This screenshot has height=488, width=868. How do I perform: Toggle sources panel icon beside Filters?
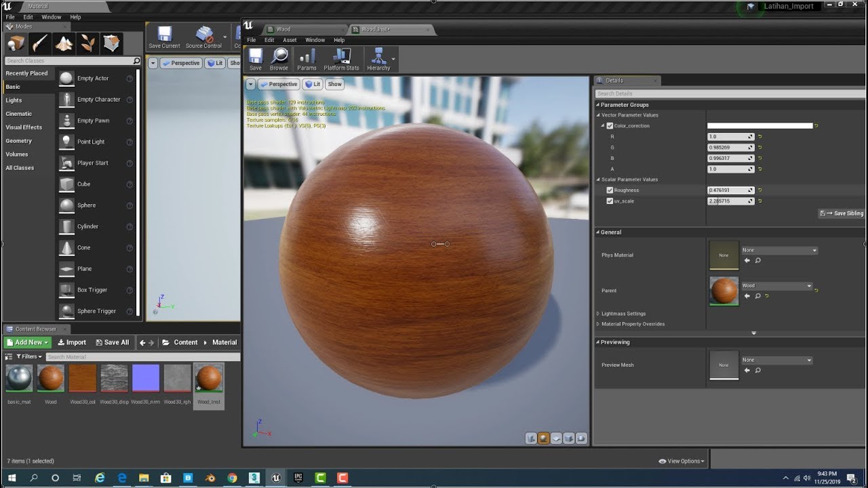(x=9, y=357)
